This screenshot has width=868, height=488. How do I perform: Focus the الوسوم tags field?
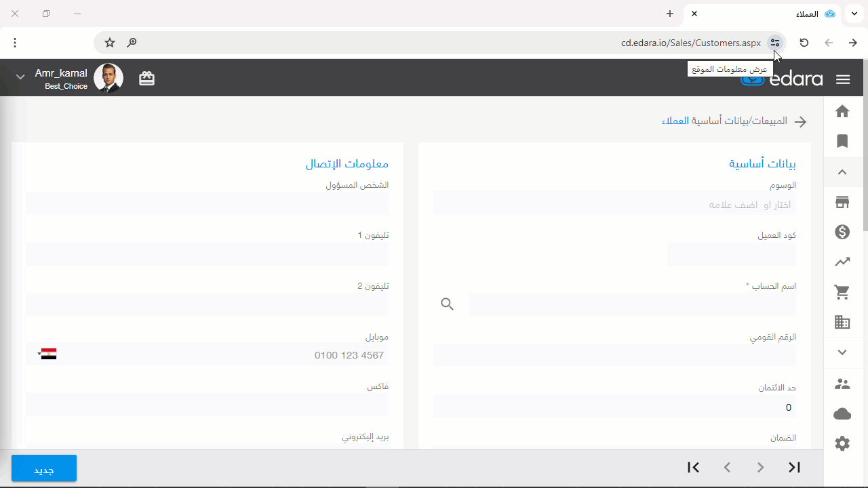point(614,203)
